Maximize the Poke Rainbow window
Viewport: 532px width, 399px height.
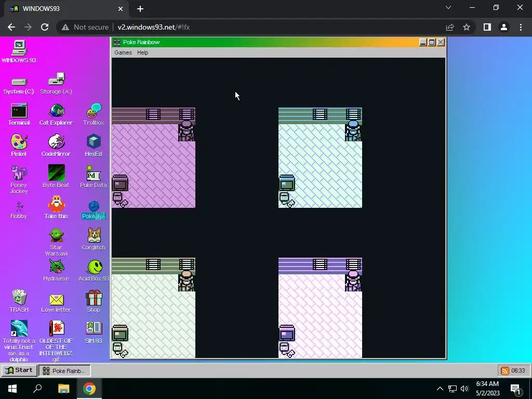click(x=432, y=43)
